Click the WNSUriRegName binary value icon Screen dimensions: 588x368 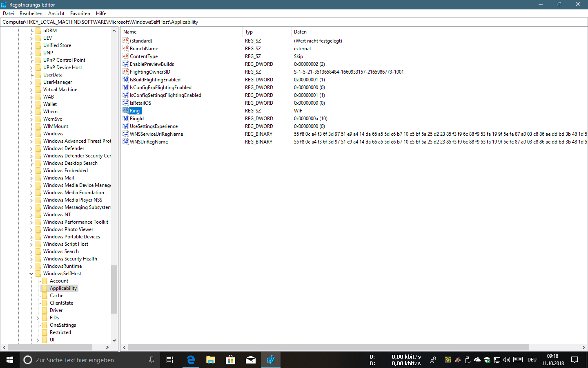pyautogui.click(x=126, y=141)
